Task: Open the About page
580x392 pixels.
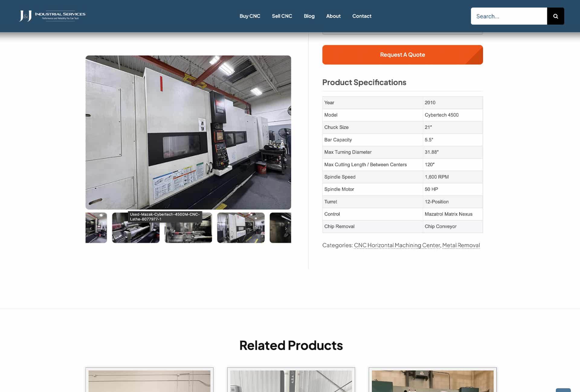Action: tap(333, 16)
